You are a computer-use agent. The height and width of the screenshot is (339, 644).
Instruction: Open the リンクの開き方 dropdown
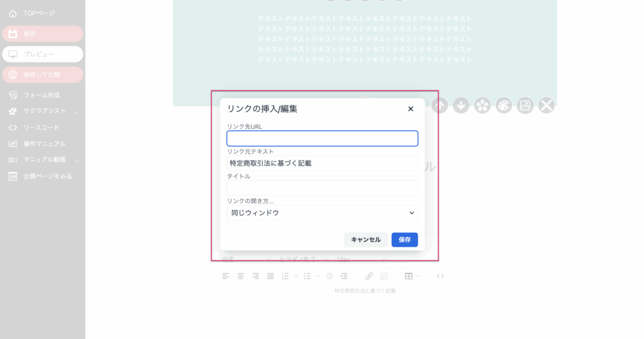tap(323, 213)
